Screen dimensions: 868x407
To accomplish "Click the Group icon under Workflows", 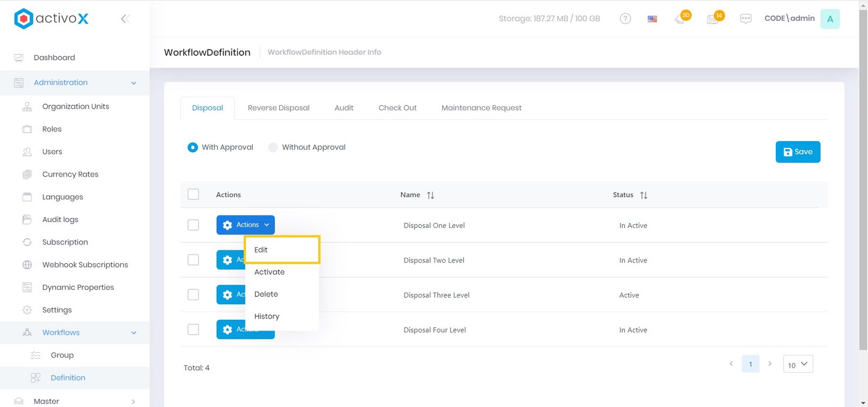I will coord(36,355).
